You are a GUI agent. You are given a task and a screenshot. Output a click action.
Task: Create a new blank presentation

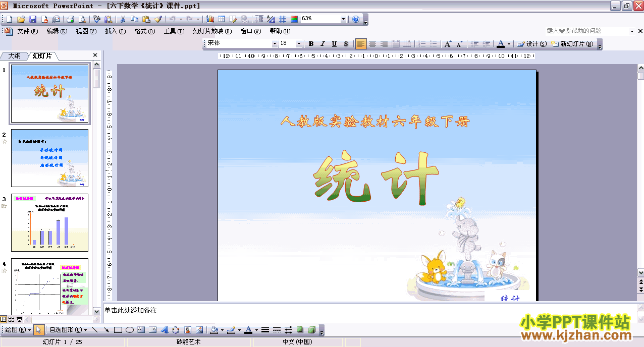pos(9,19)
